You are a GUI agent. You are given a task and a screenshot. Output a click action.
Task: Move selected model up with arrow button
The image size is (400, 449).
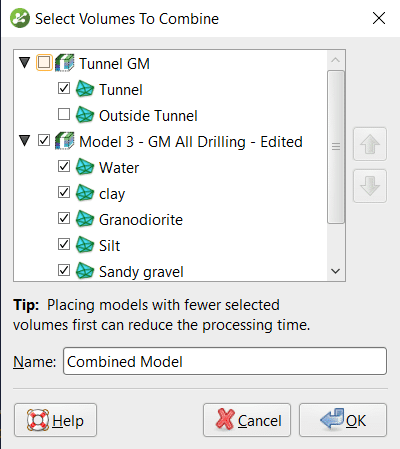click(x=370, y=144)
